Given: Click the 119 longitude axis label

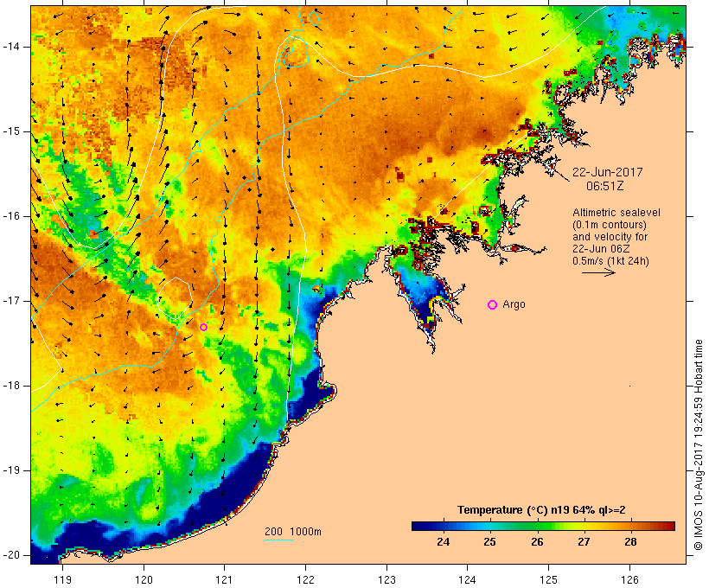Looking at the screenshot, I should coord(62,579).
